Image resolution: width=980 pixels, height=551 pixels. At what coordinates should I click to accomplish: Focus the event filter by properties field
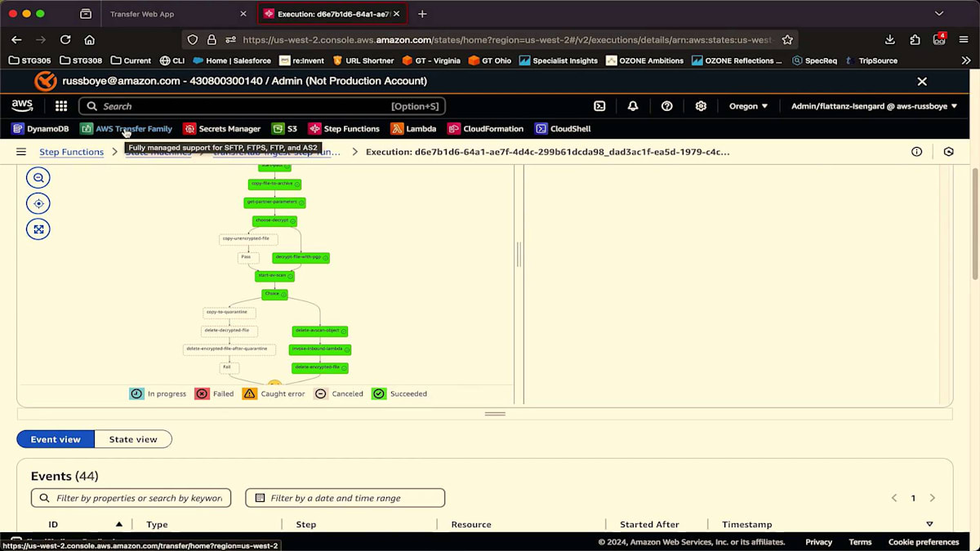click(x=131, y=498)
